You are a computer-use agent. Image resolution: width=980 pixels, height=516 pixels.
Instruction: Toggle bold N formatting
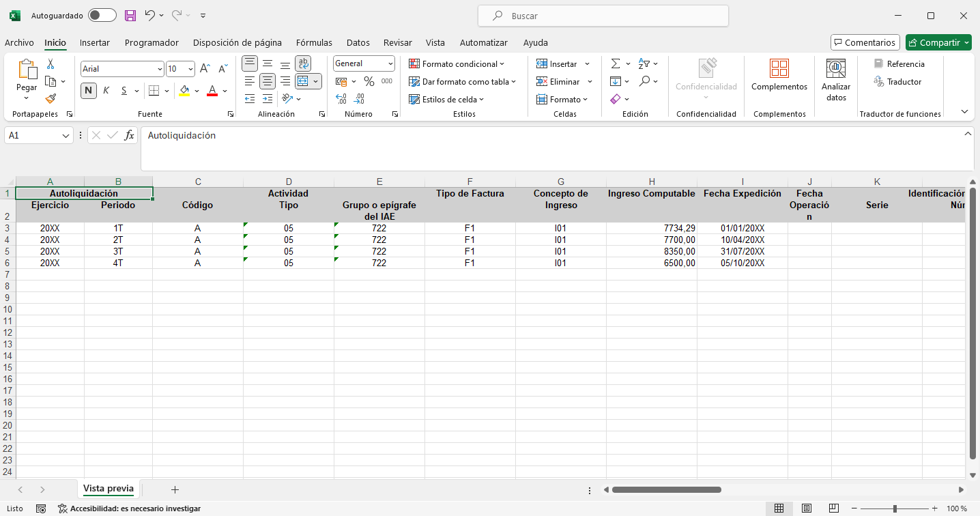(89, 90)
